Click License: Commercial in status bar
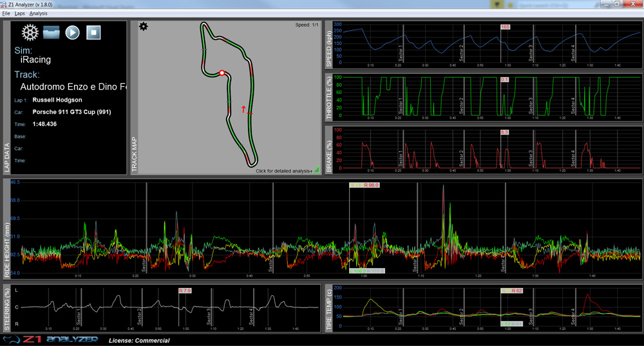644x346 pixels. (x=139, y=341)
